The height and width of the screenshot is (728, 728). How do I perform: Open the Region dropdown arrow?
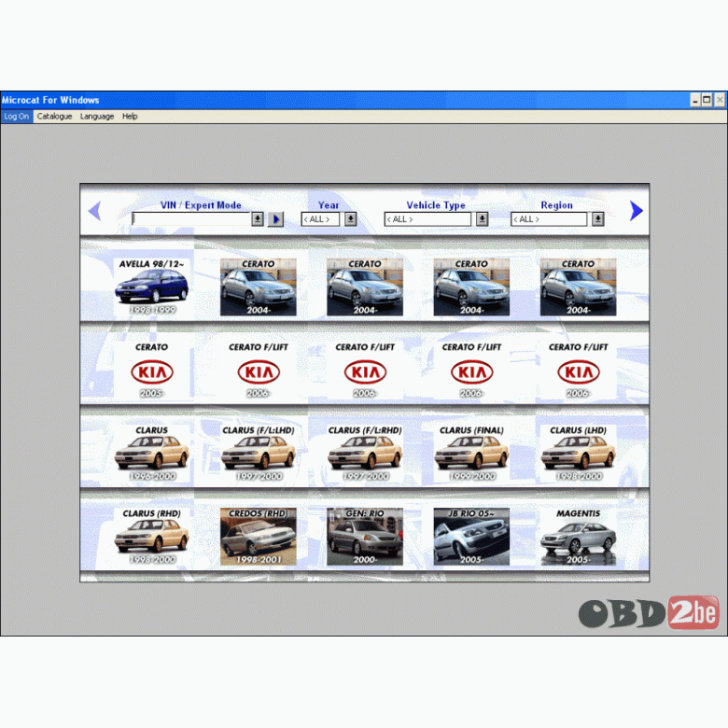[x=598, y=218]
